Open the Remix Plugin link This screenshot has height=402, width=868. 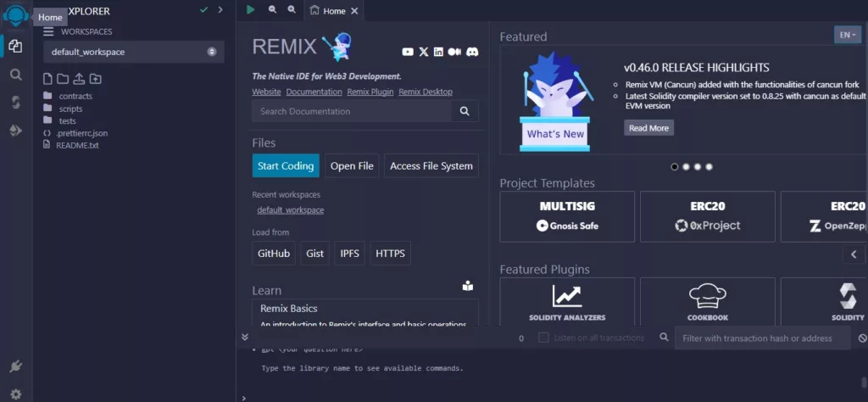point(370,92)
